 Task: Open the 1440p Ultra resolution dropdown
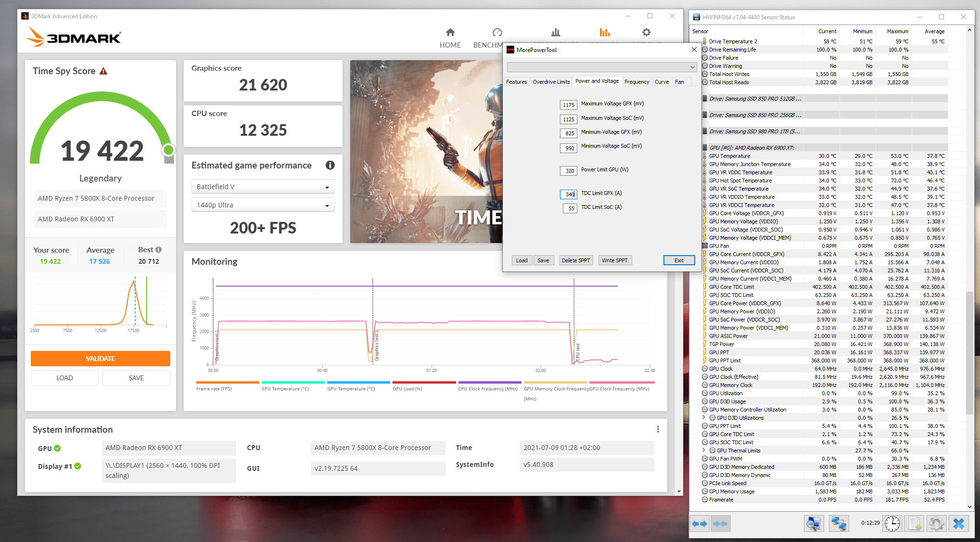point(263,205)
